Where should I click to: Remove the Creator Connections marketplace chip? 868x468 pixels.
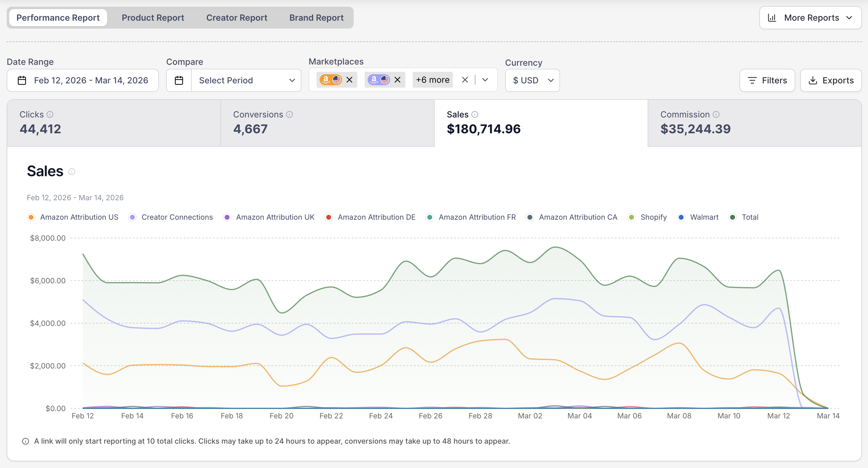397,80
